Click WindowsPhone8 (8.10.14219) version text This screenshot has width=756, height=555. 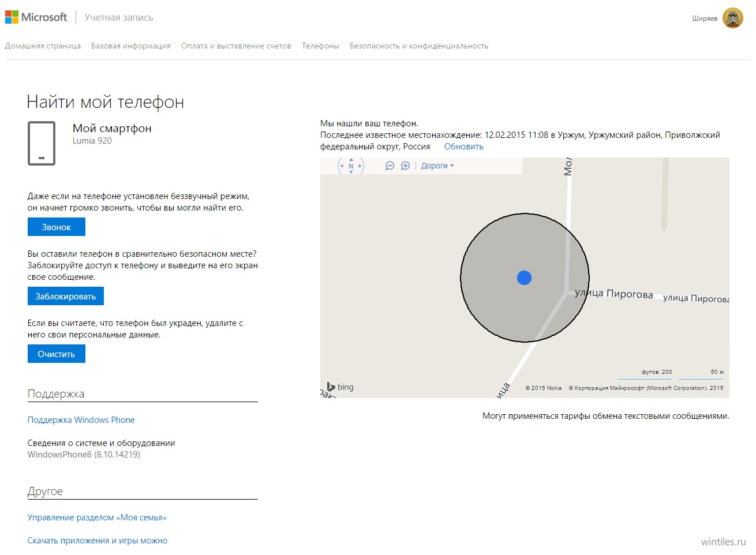pyautogui.click(x=84, y=455)
